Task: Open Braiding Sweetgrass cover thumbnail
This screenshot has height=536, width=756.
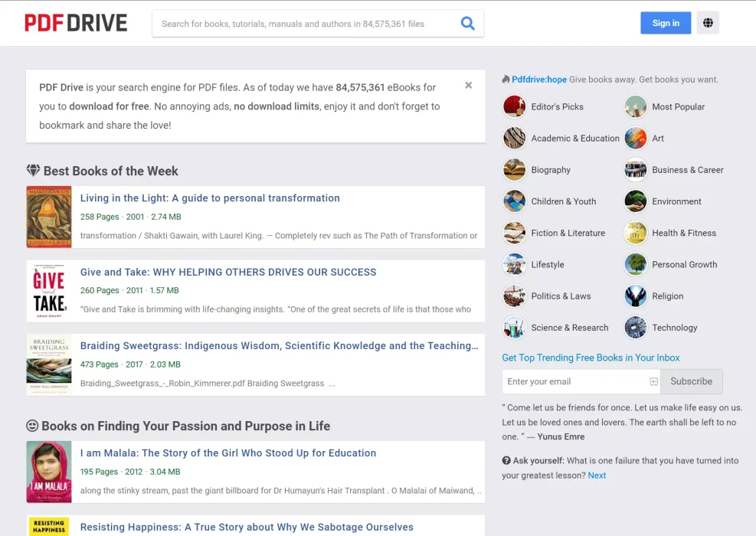Action: coord(49,365)
